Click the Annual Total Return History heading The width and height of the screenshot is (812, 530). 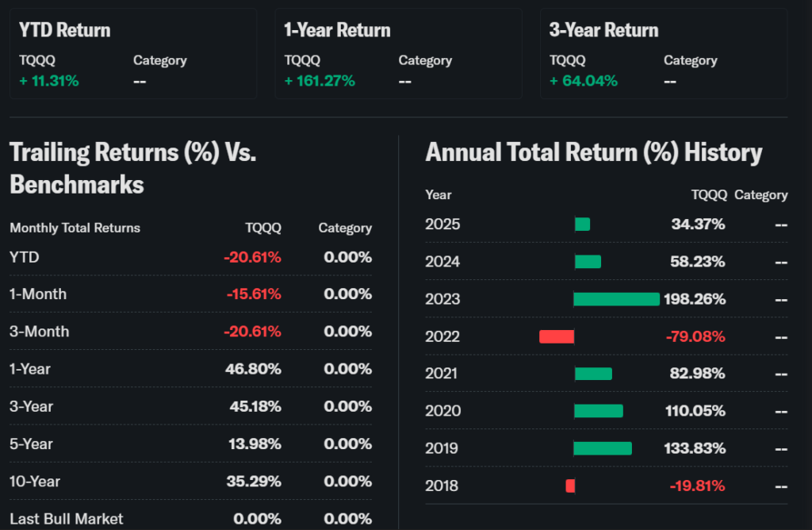click(593, 152)
